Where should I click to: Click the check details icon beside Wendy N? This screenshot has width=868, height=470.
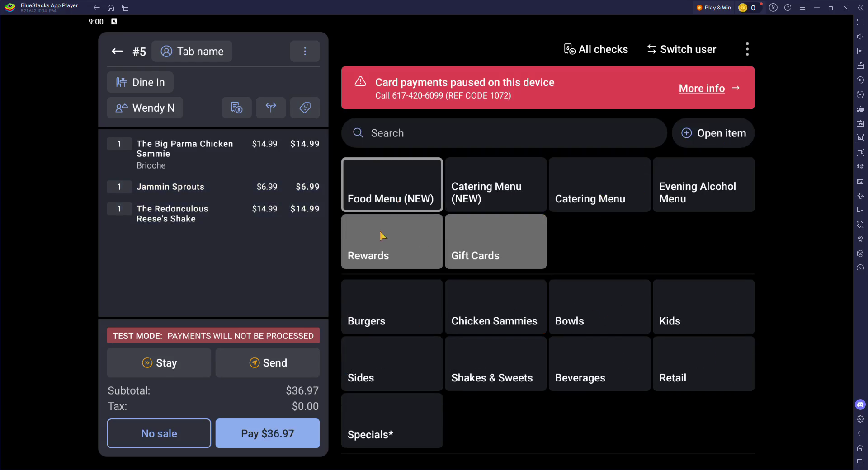(236, 108)
